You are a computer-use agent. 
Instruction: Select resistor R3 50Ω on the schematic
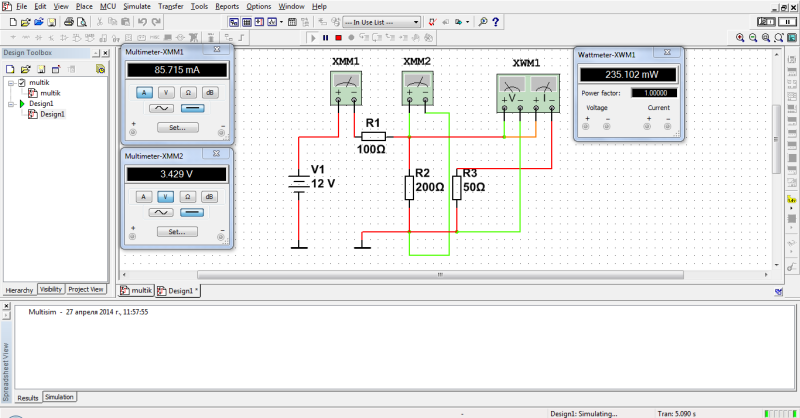pos(457,188)
